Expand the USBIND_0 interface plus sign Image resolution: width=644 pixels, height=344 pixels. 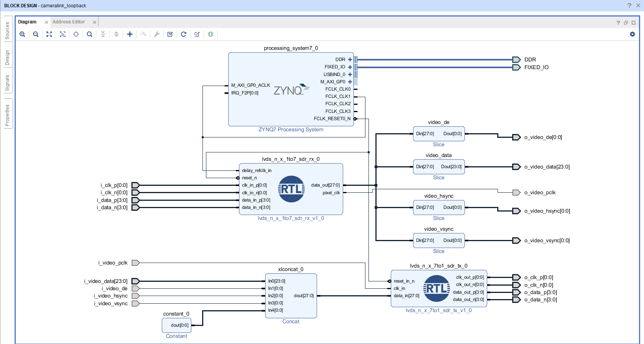pyautogui.click(x=350, y=74)
